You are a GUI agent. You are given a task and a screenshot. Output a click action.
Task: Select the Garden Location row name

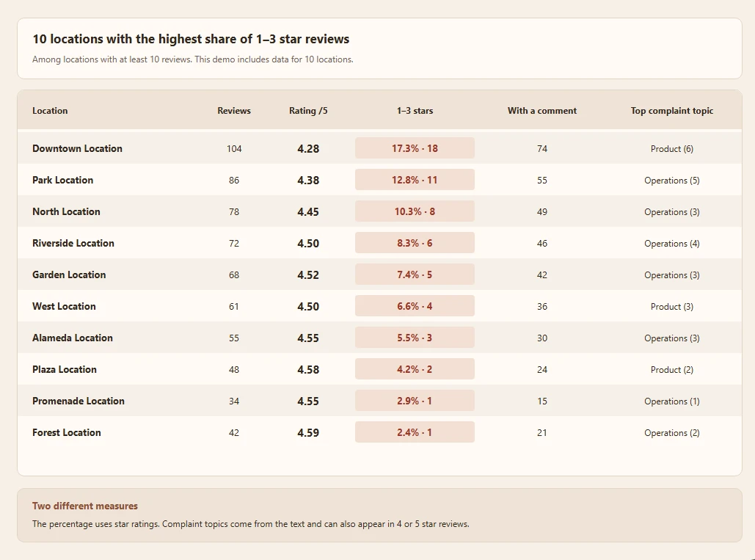(69, 274)
